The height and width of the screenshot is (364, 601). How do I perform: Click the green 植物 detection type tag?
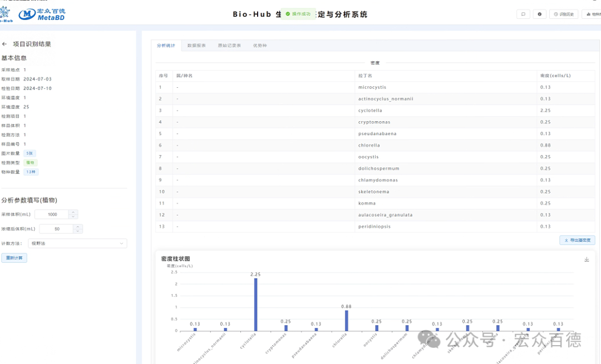click(30, 163)
